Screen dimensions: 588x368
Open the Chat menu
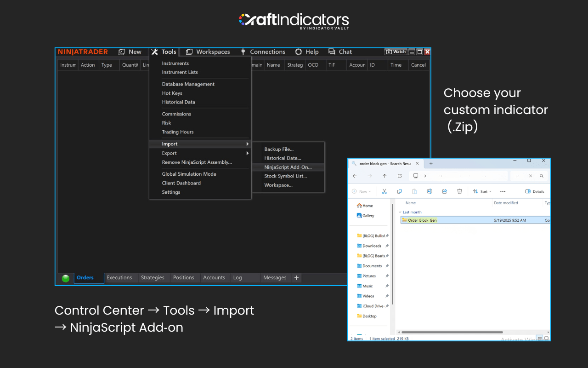[x=340, y=52]
